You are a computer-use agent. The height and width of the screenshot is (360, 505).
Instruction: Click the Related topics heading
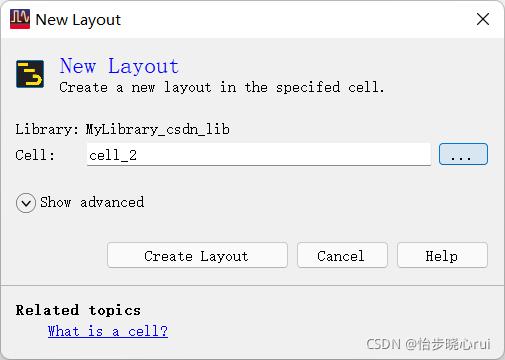tap(78, 310)
